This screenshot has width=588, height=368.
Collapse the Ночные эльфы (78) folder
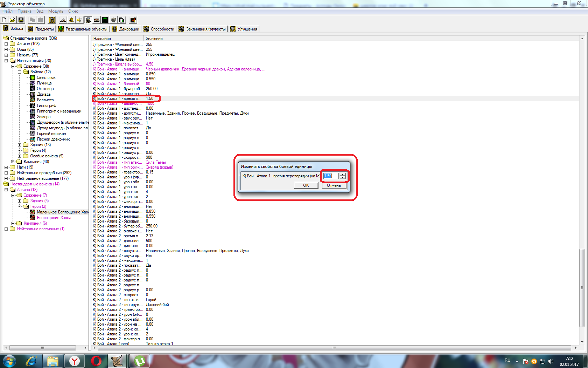[x=6, y=61]
